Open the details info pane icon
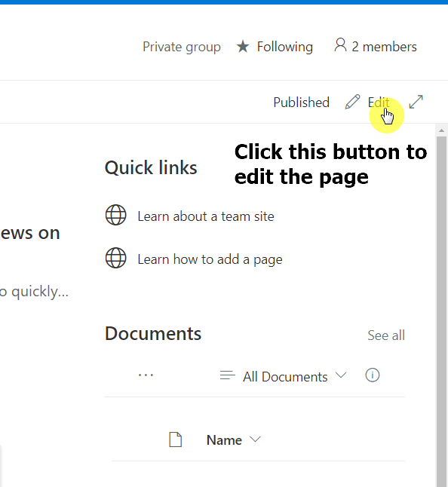This screenshot has height=487, width=448. [x=372, y=375]
